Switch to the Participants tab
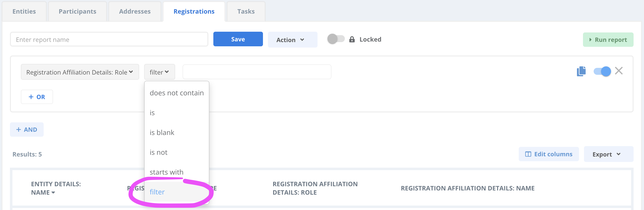 [x=77, y=11]
